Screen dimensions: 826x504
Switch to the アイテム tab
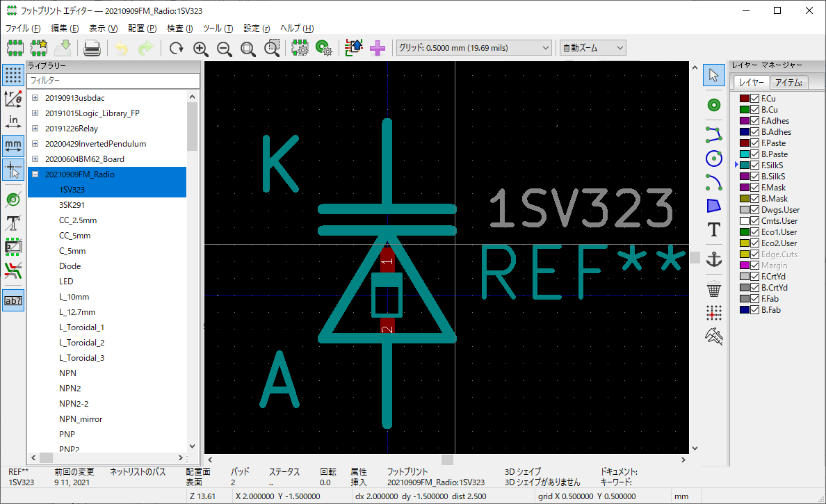click(789, 83)
